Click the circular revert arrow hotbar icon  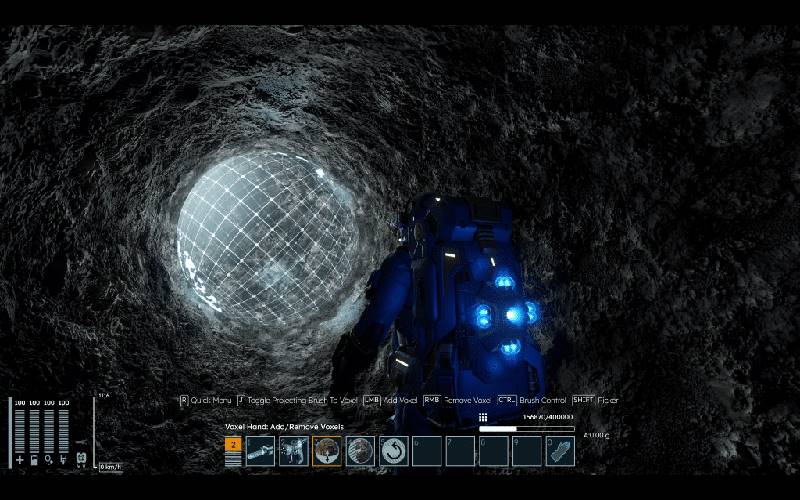tap(394, 451)
